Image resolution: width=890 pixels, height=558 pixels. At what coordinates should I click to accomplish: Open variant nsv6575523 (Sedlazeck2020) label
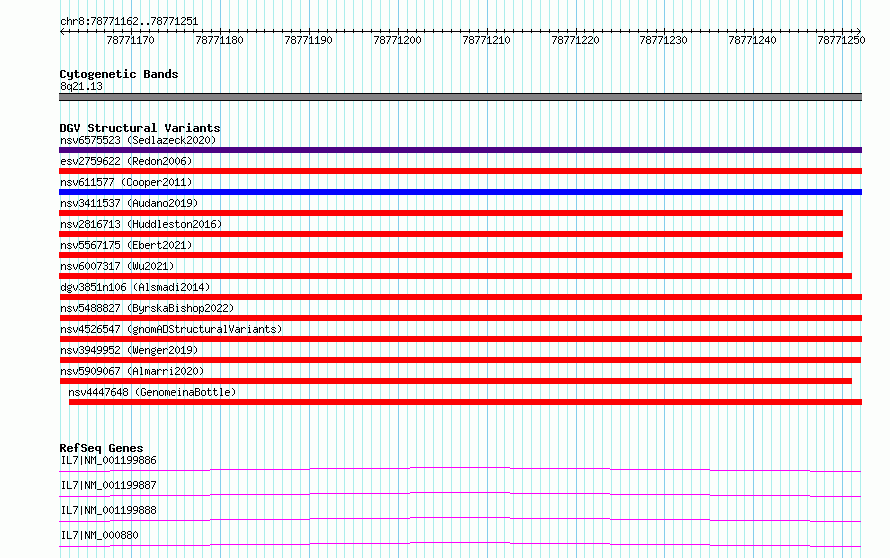tap(138, 140)
